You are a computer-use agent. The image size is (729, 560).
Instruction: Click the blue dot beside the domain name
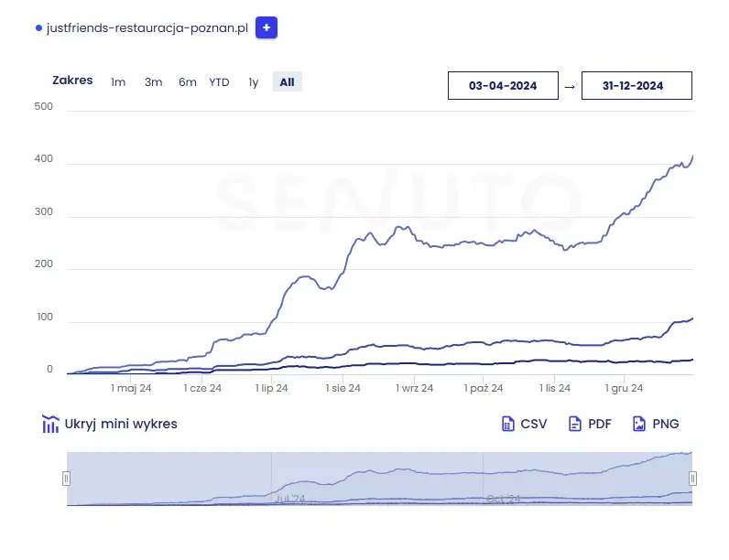coord(39,28)
